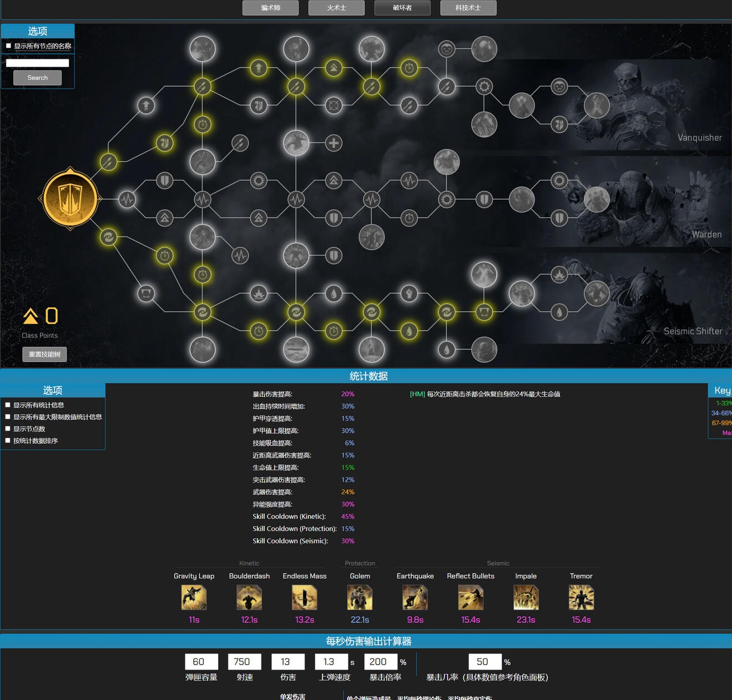Check 按统计数据排序 checkbox
Screen dimensions: 732x700
[8, 440]
